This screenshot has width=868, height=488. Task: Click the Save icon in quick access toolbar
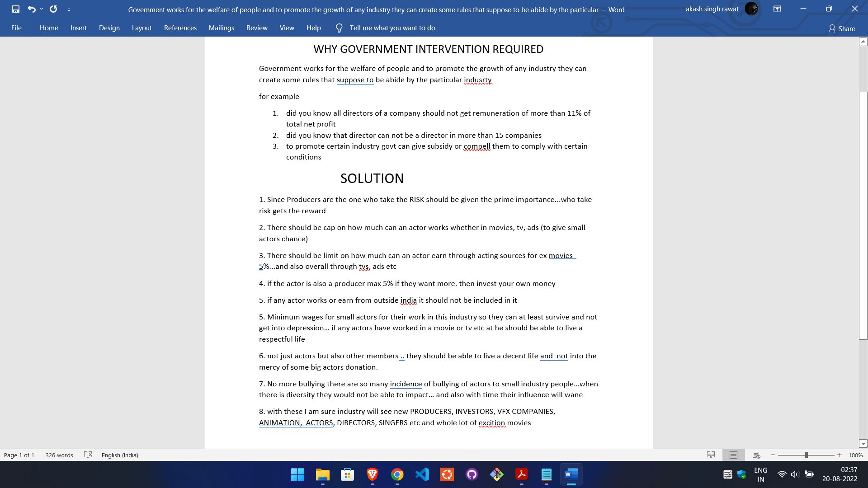click(x=16, y=9)
